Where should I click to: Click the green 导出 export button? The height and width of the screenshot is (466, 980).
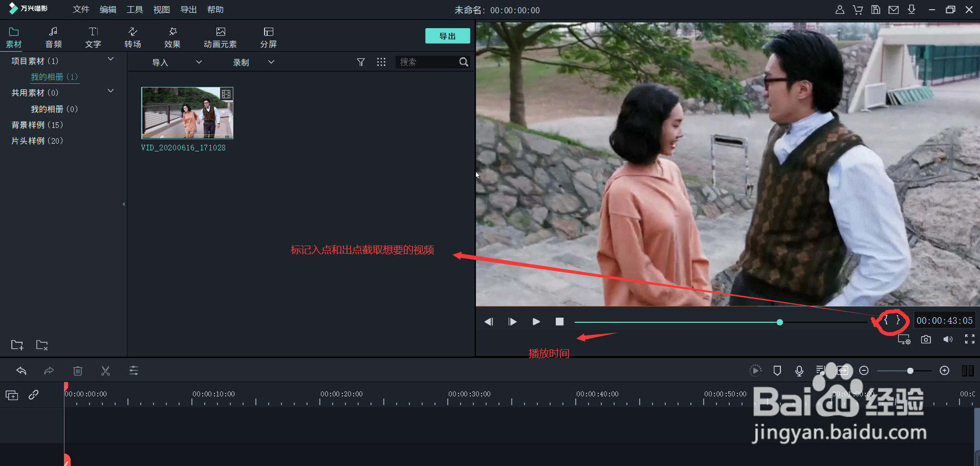(x=447, y=36)
